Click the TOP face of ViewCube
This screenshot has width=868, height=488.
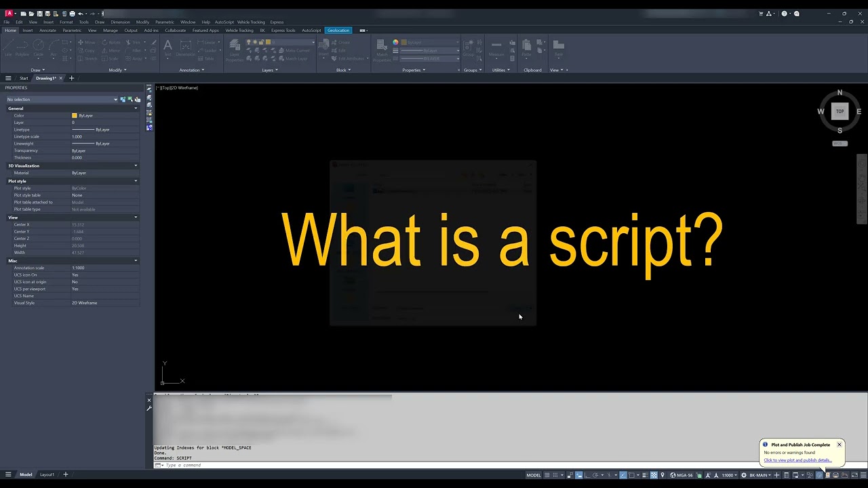pos(840,111)
